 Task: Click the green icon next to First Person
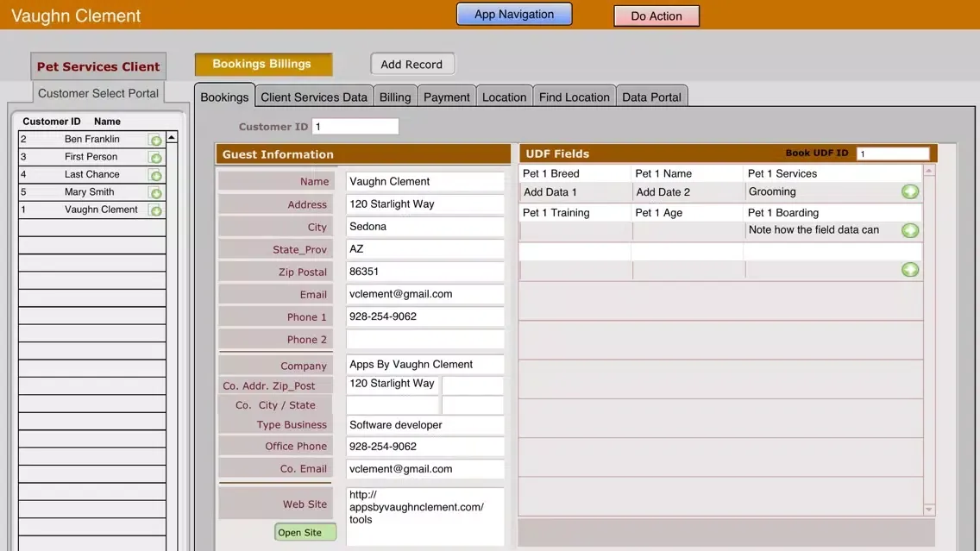155,158
